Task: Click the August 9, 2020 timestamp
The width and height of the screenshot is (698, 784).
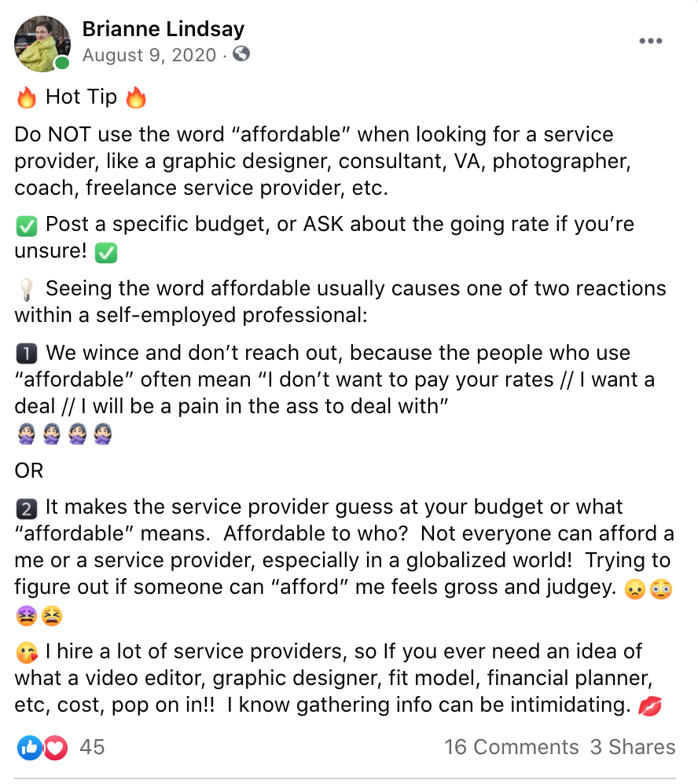Action: (149, 55)
